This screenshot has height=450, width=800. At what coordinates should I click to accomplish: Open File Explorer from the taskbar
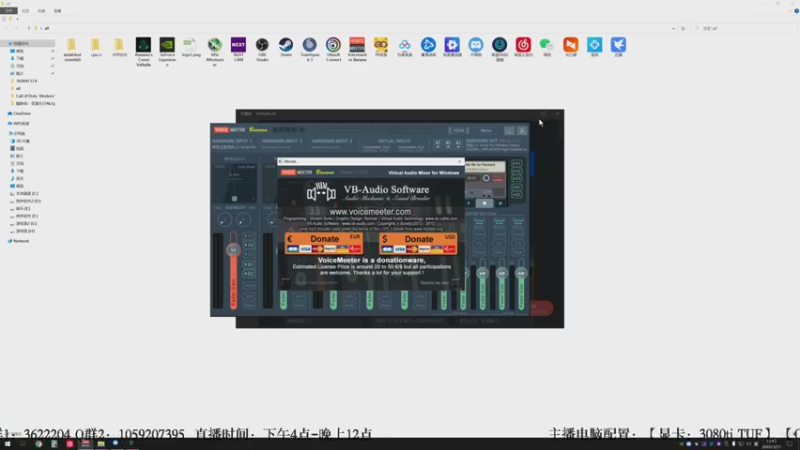(x=101, y=444)
